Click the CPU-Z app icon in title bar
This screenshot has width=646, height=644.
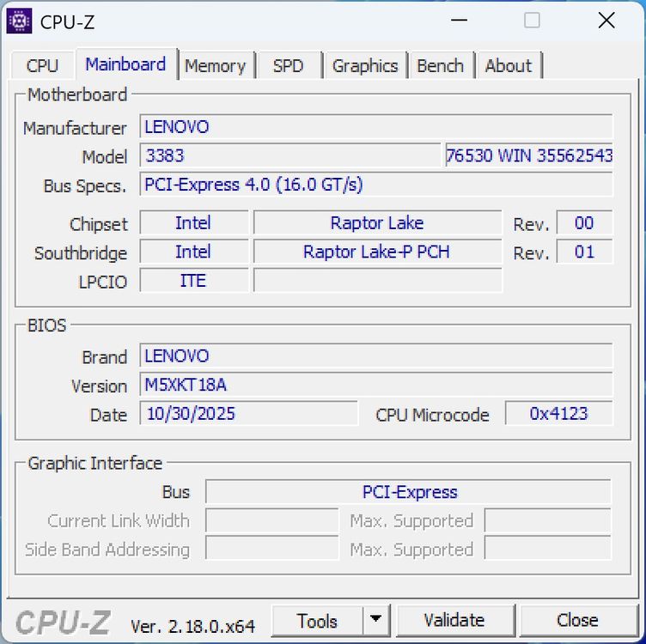[x=19, y=21]
